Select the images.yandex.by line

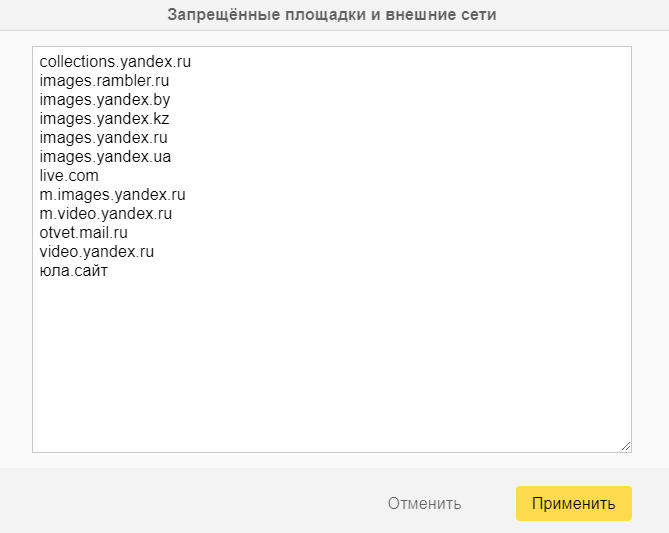pyautogui.click(x=98, y=100)
